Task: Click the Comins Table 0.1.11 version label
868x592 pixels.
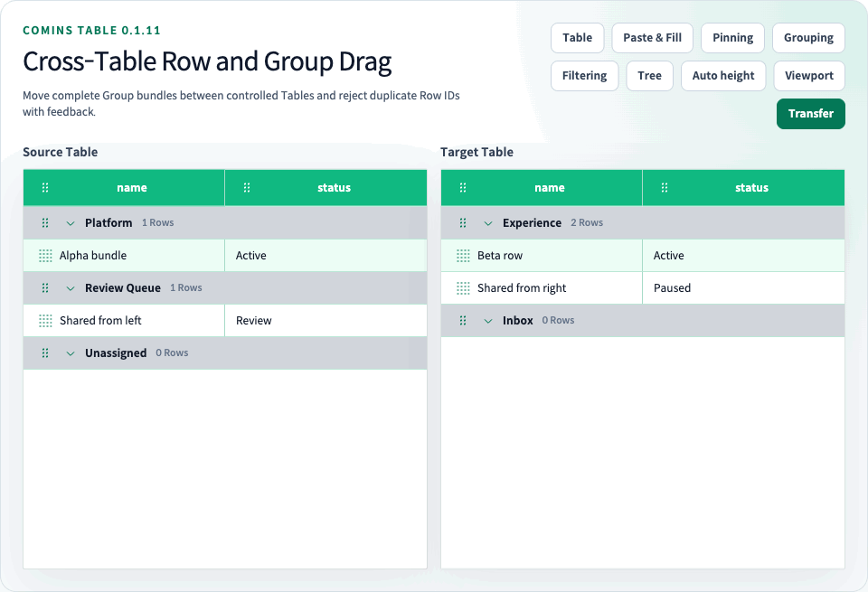Action: click(x=91, y=31)
